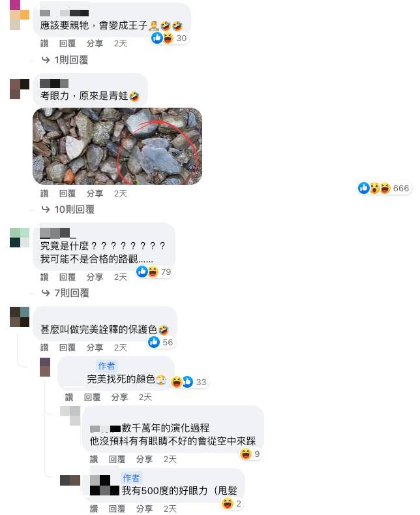Click the thumbs-up reaction icon beside 56
420x515 pixels.
pyautogui.click(x=153, y=342)
